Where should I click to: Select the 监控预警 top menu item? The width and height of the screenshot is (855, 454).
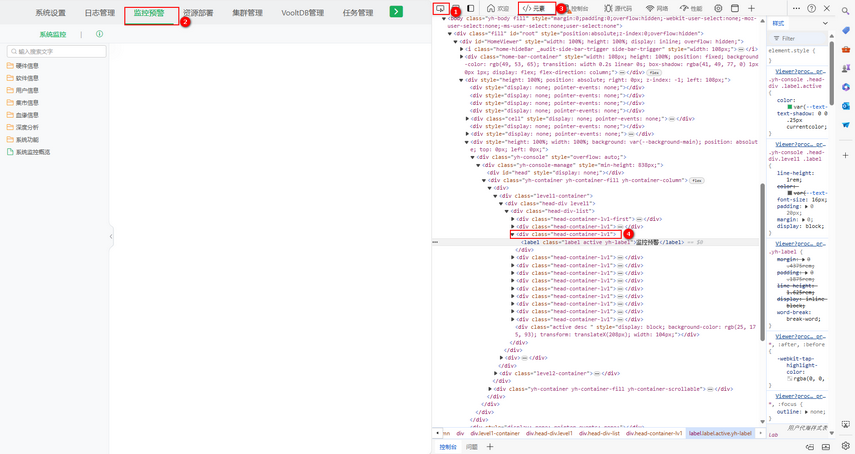(x=149, y=13)
